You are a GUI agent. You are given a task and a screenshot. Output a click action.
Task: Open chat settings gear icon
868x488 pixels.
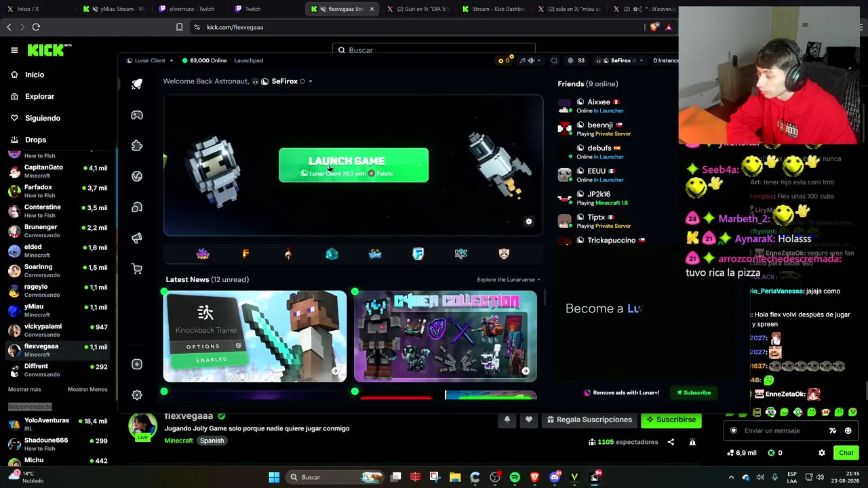click(822, 453)
